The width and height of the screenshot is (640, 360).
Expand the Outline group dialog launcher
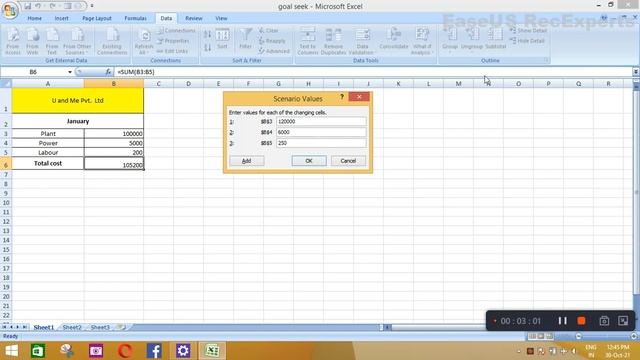click(546, 60)
